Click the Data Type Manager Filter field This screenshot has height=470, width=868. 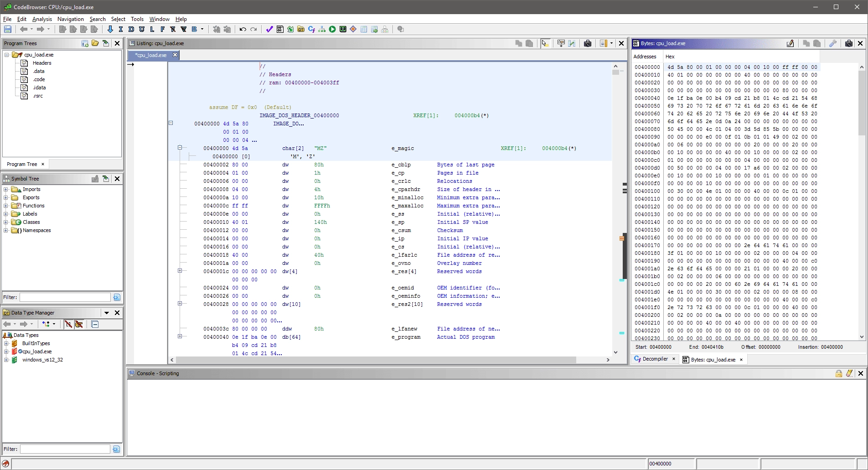click(65, 449)
